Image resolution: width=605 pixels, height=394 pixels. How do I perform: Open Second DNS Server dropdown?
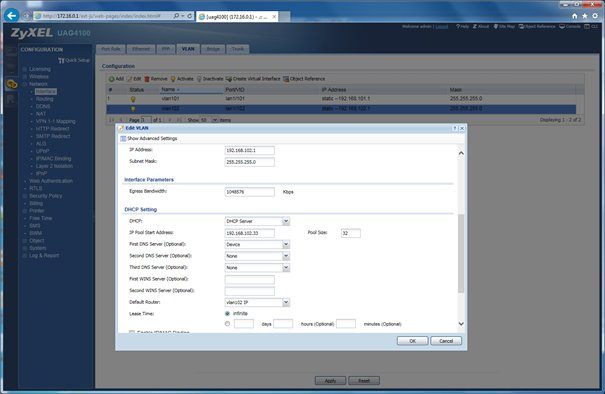[x=286, y=256]
